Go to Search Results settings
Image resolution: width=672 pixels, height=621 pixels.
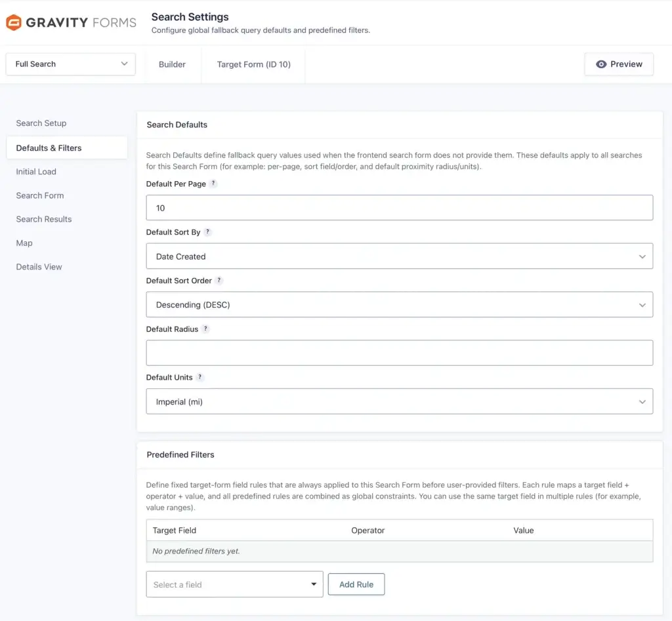click(x=44, y=219)
